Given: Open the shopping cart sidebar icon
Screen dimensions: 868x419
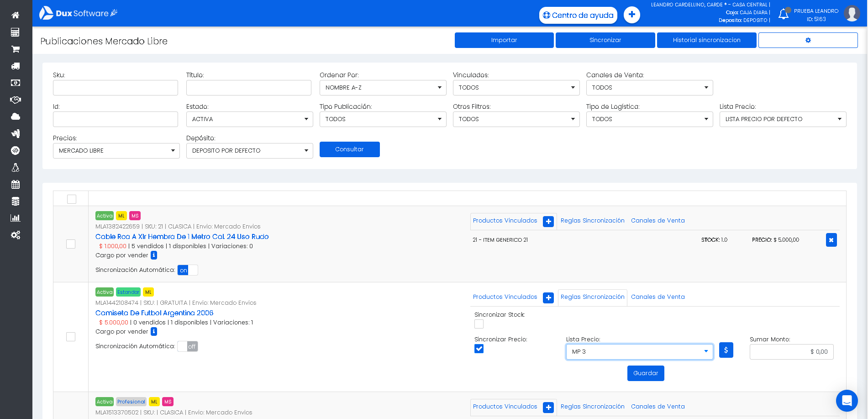Looking at the screenshot, I should coord(16,49).
